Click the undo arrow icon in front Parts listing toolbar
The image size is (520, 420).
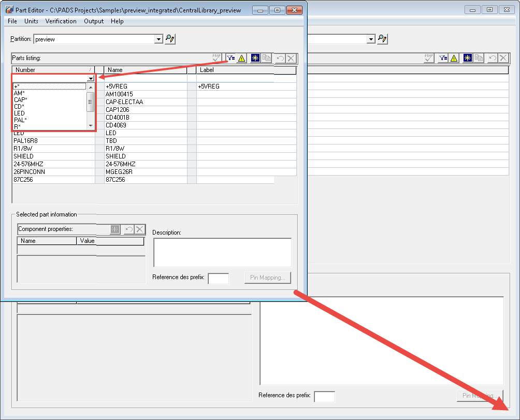(x=280, y=59)
